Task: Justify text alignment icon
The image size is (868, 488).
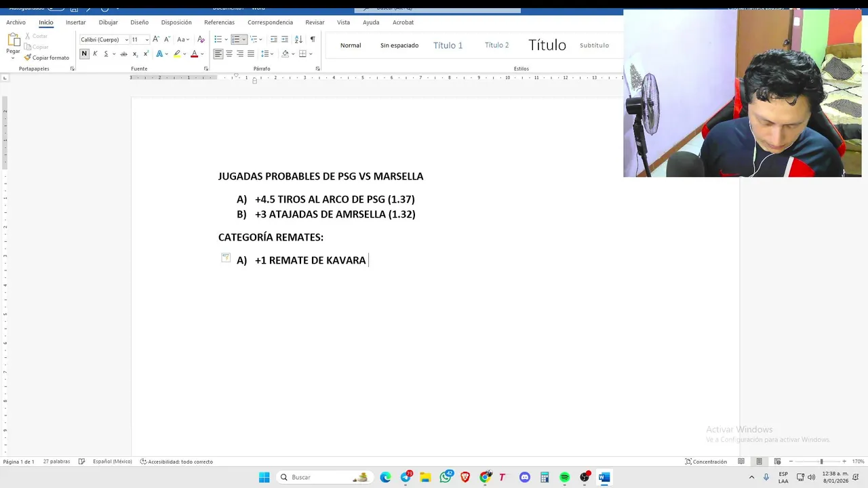Action: pos(251,54)
